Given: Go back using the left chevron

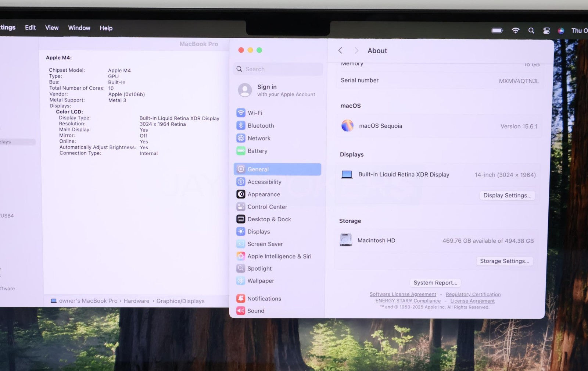Looking at the screenshot, I should pos(340,50).
